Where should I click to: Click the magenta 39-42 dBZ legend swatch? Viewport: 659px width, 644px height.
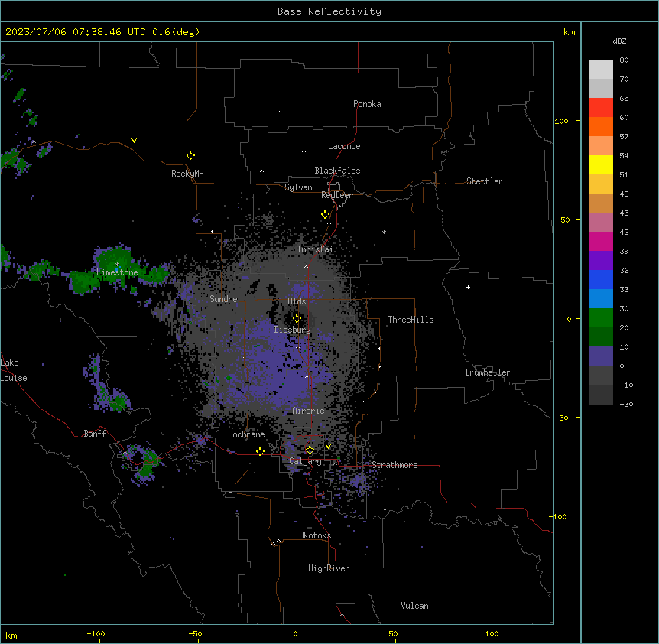[601, 241]
